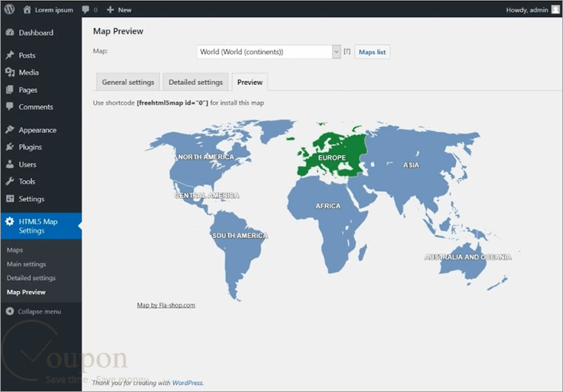
Task: Click the Lorem ipsum site name link
Action: pos(54,10)
